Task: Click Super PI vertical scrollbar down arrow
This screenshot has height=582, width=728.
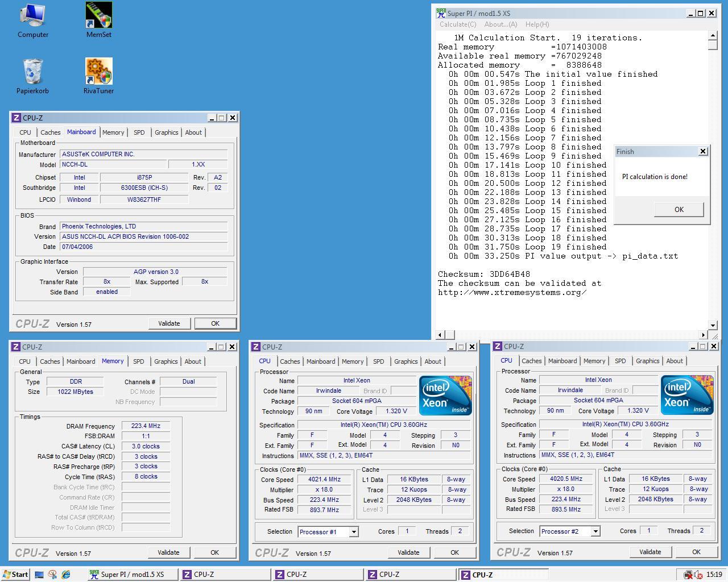Action: 713,326
